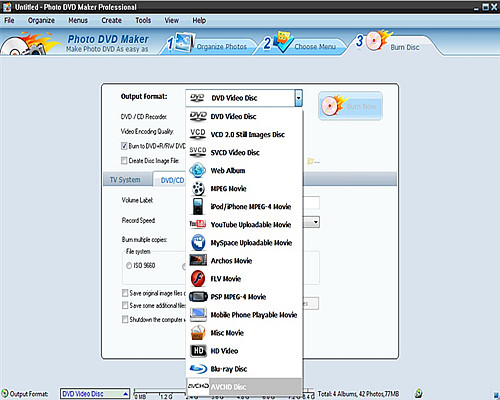This screenshot has height=400, width=500.
Task: Click the Mobile Phone laptop icon
Action: 198,314
